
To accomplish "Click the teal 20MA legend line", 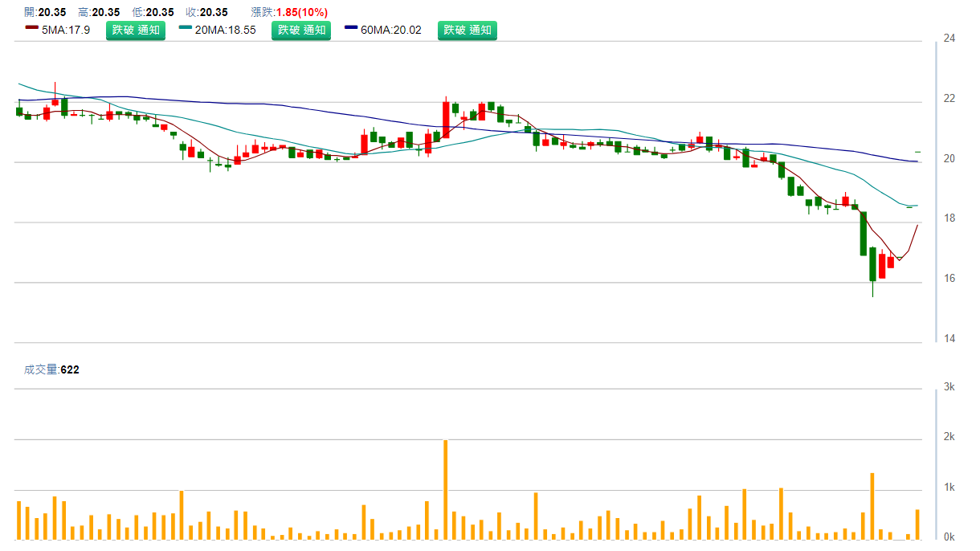I will click(x=186, y=28).
